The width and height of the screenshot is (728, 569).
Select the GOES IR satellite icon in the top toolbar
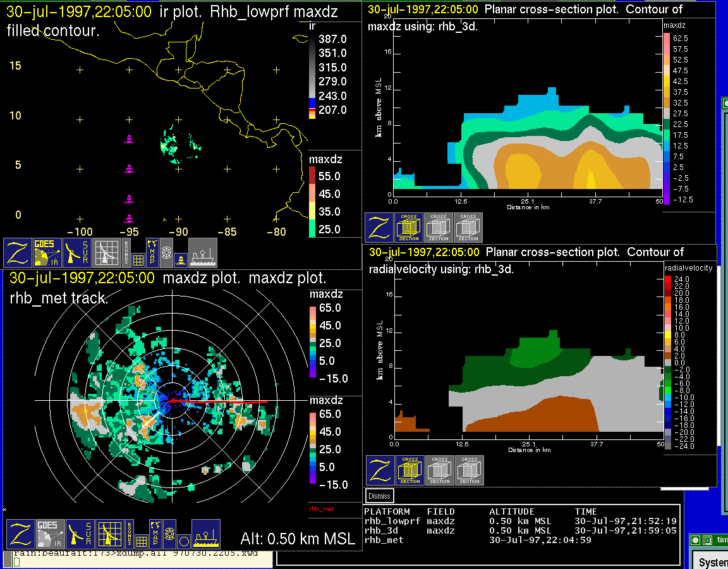coord(48,253)
